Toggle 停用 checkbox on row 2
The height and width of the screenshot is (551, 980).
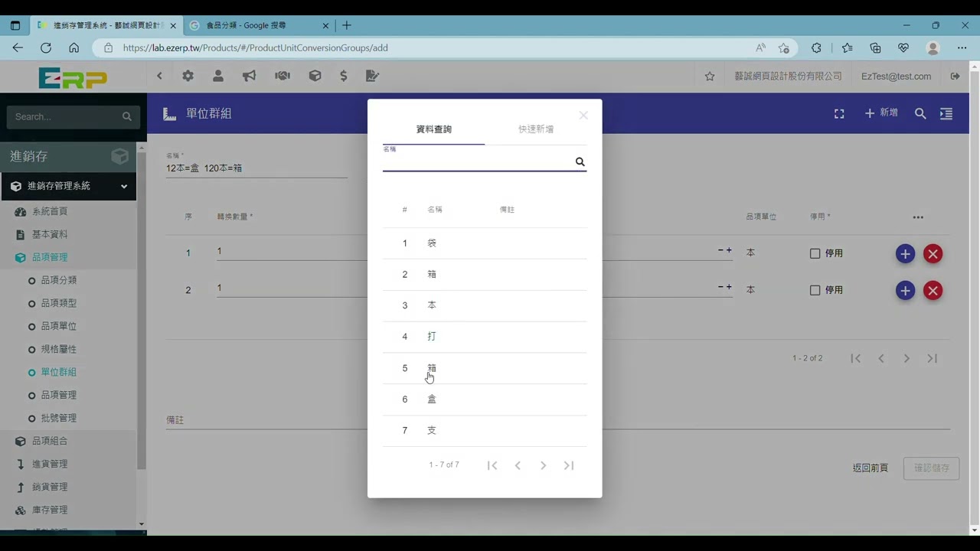pos(815,290)
